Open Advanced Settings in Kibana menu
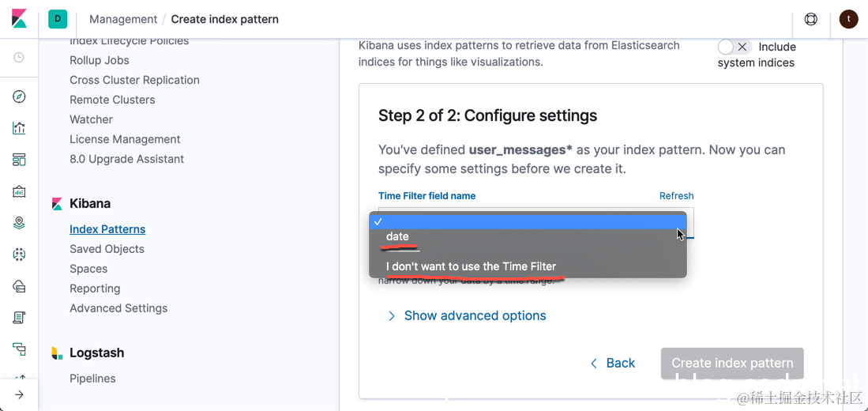Image resolution: width=868 pixels, height=411 pixels. pos(118,308)
